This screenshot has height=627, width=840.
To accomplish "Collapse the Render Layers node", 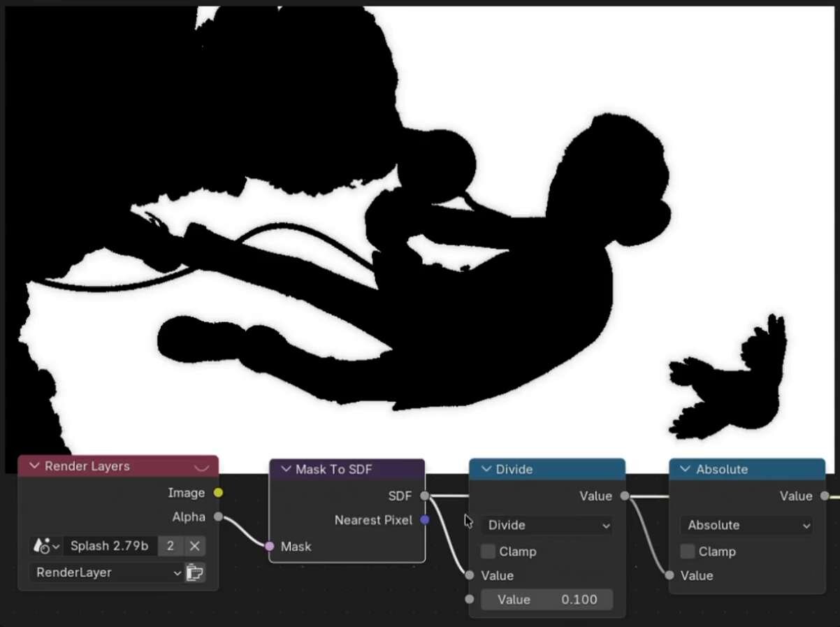I will click(34, 467).
